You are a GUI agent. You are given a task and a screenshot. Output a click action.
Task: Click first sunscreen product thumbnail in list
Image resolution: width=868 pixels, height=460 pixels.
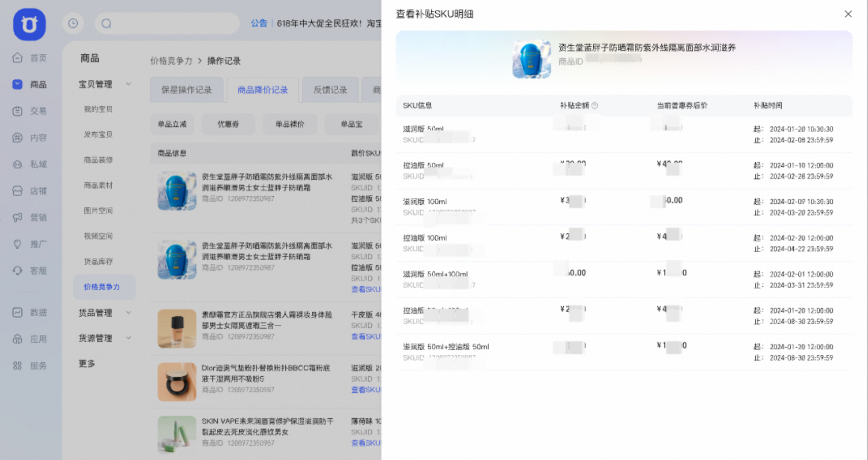click(177, 191)
